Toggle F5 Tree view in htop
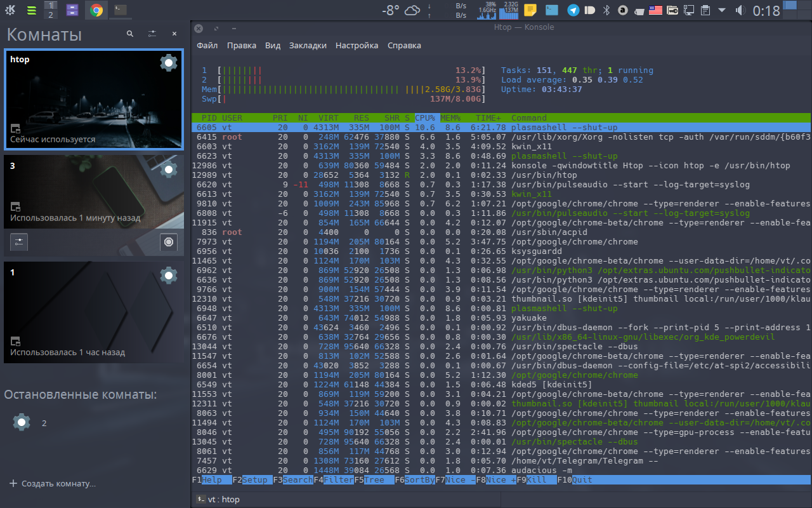 coord(374,480)
